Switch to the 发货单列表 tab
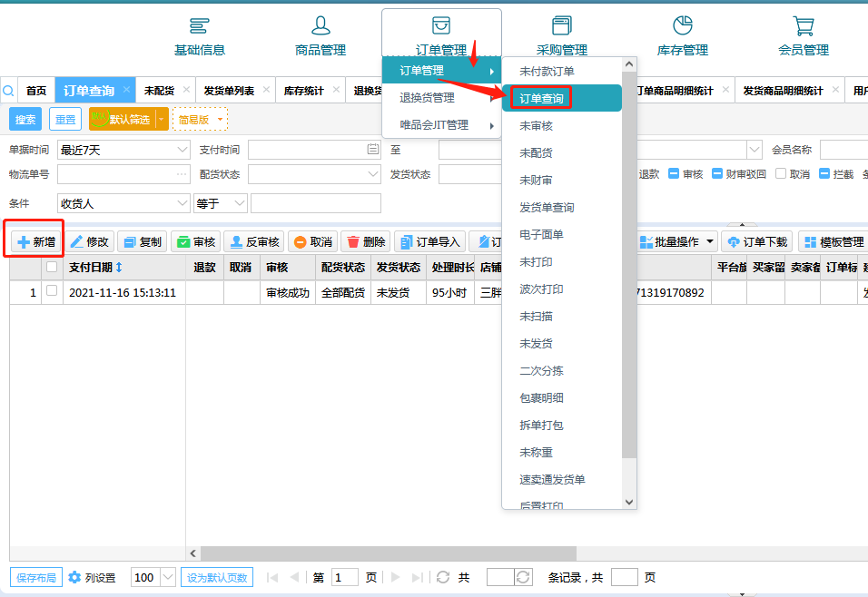The height and width of the screenshot is (597, 868). (x=229, y=91)
